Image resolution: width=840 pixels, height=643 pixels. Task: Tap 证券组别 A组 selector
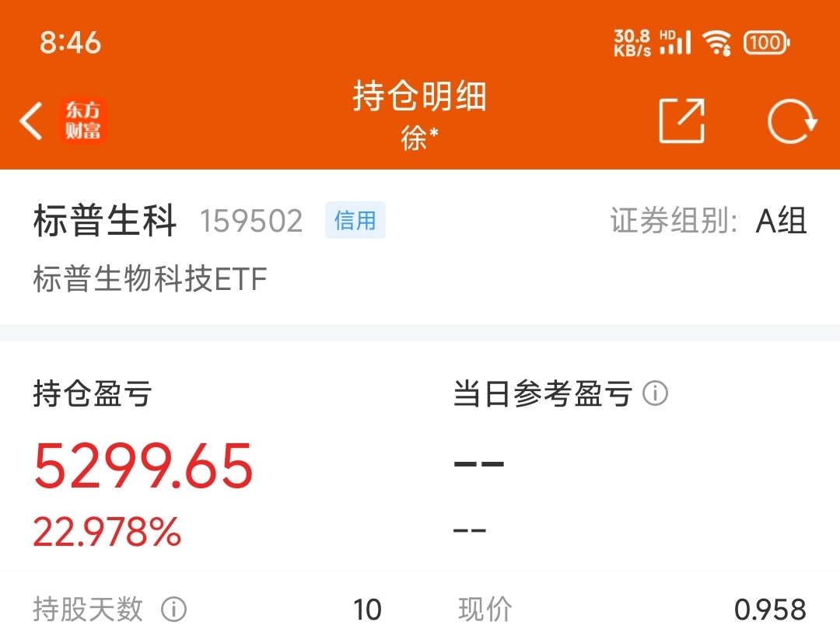(709, 220)
